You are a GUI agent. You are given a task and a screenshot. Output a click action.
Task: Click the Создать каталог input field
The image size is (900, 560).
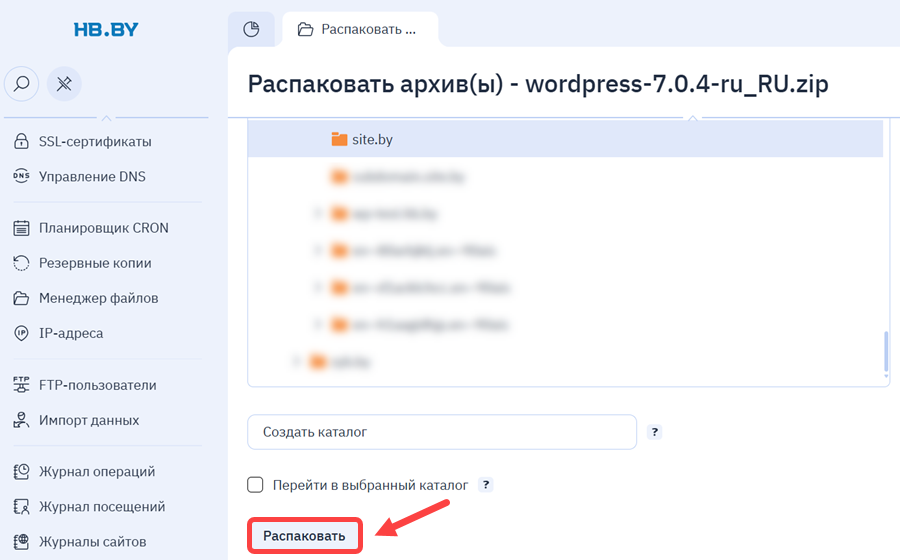point(442,432)
